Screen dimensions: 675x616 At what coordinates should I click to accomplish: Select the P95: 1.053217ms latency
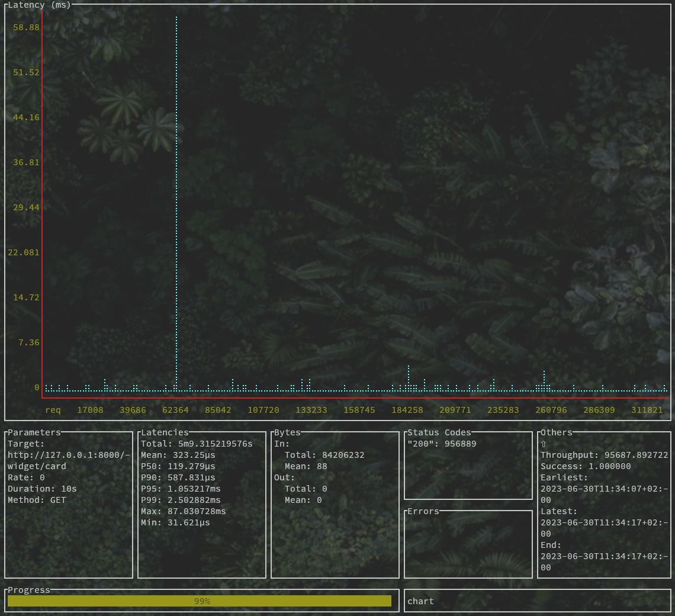coord(181,489)
